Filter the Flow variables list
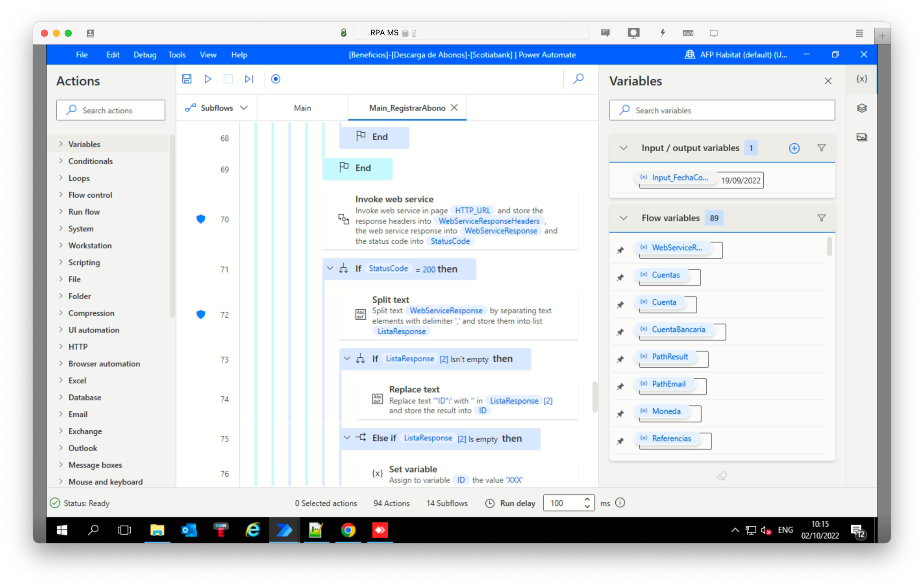 [821, 218]
